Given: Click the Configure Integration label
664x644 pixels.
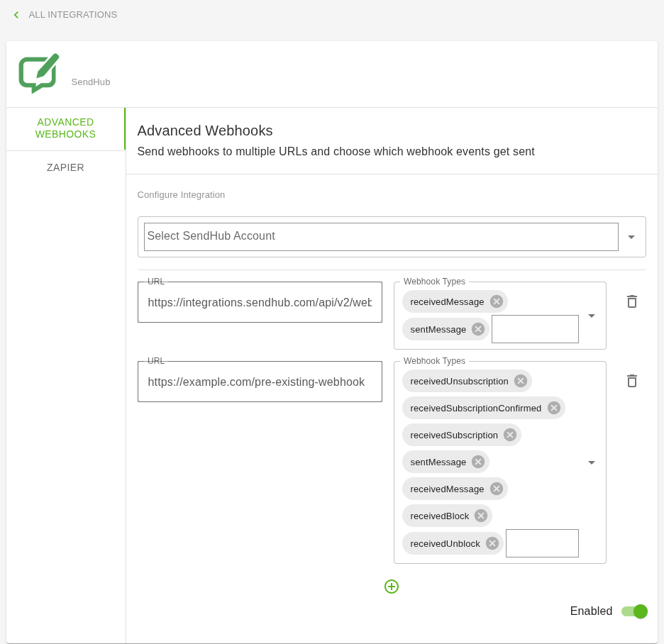Looking at the screenshot, I should 181,195.
